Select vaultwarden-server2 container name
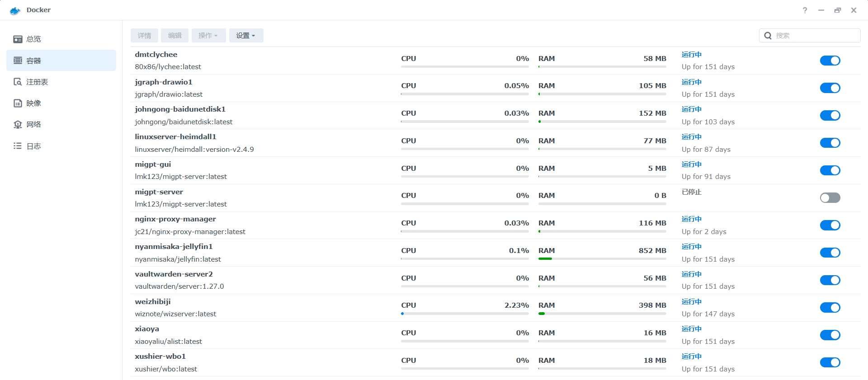868x380 pixels. pyautogui.click(x=174, y=274)
